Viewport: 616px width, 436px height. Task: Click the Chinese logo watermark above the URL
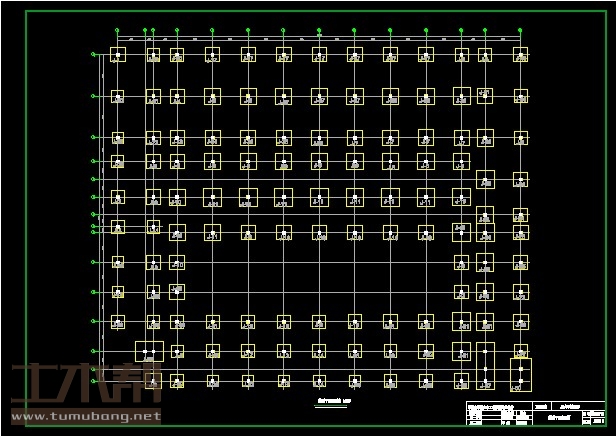coord(85,385)
